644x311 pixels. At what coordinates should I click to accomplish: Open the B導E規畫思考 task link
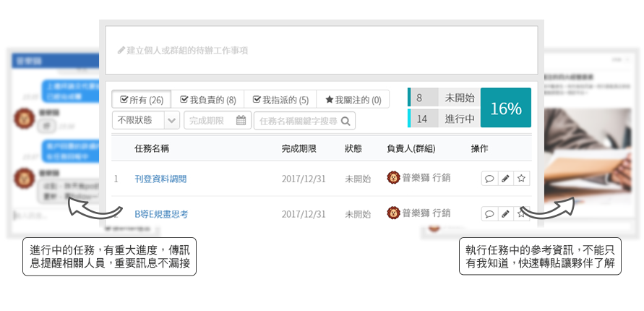[161, 215]
